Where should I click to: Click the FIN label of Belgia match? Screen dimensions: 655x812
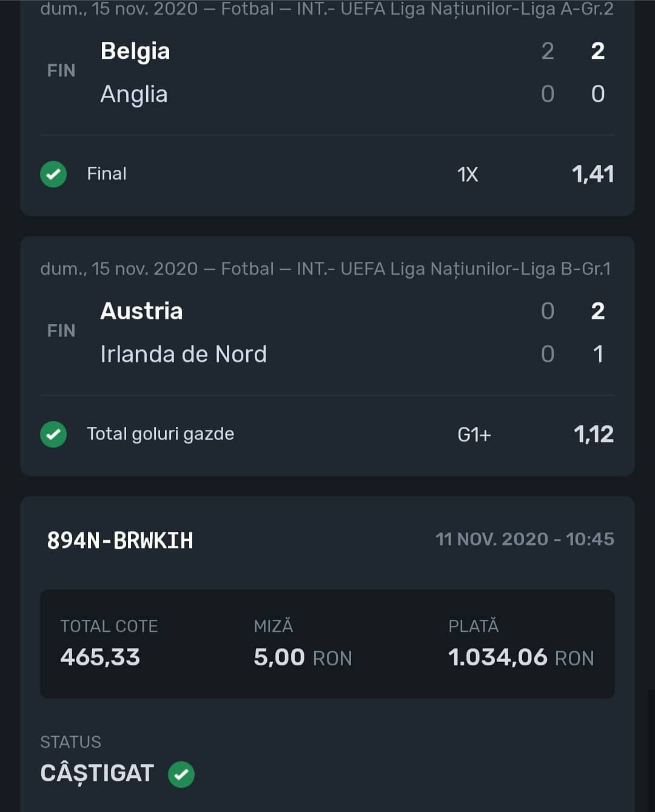[x=61, y=71]
